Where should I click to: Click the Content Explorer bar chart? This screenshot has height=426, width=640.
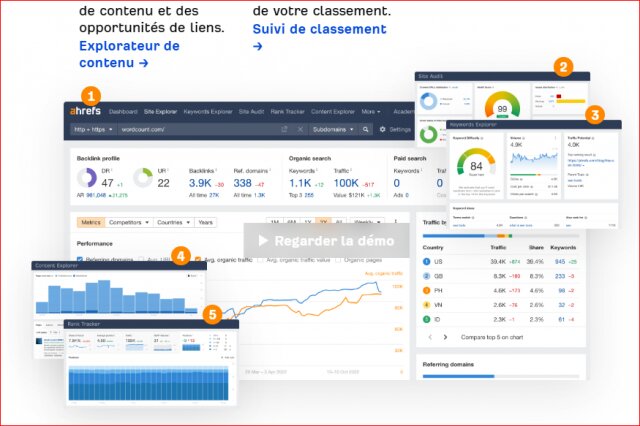tap(117, 297)
